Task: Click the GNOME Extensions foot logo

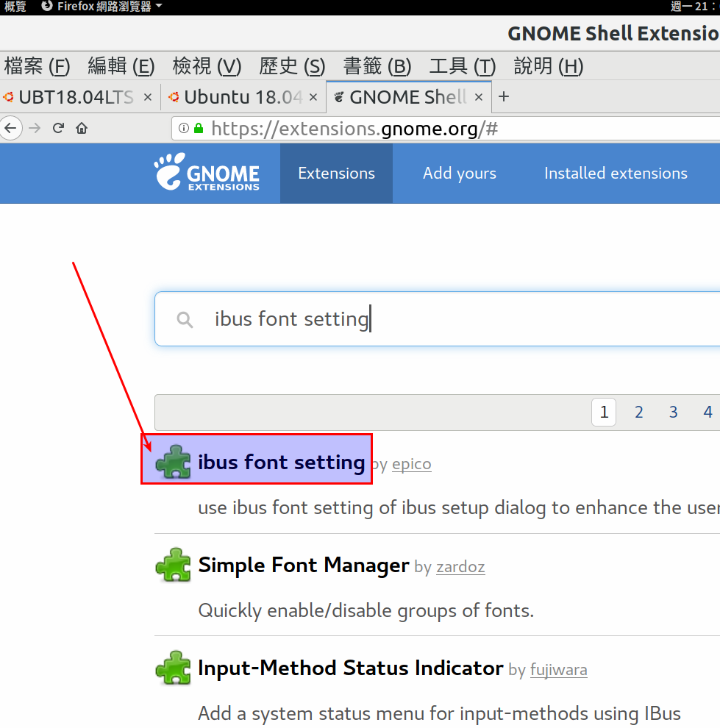Action: point(207,172)
